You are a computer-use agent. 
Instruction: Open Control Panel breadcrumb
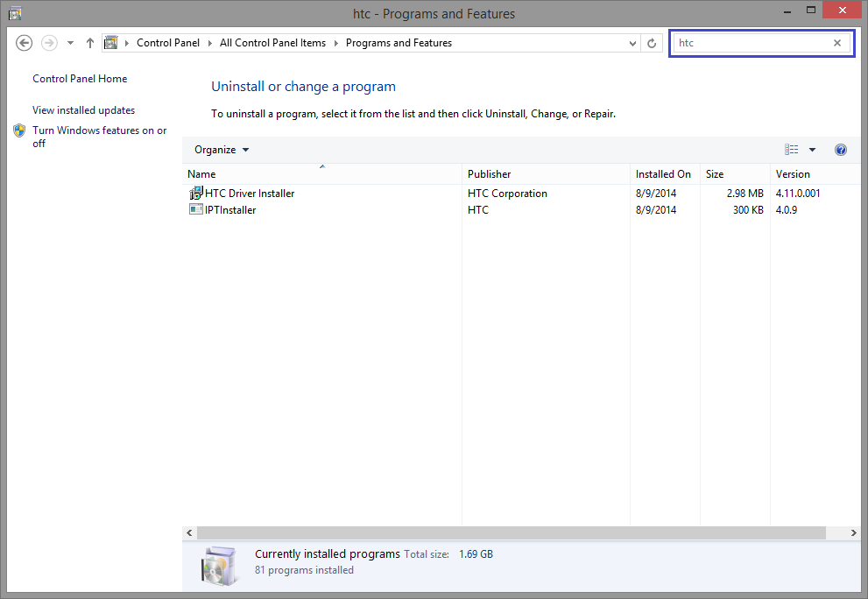click(x=168, y=43)
